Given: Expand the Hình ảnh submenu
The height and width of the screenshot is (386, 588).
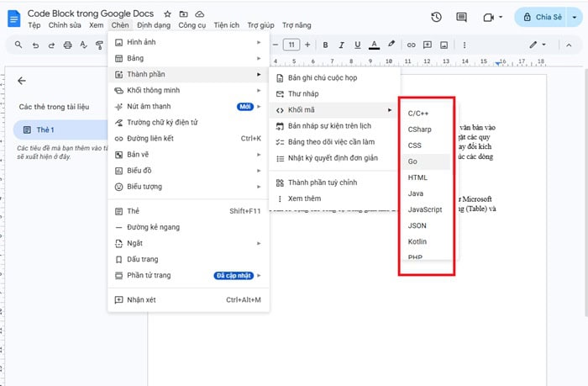Looking at the screenshot, I should point(189,42).
